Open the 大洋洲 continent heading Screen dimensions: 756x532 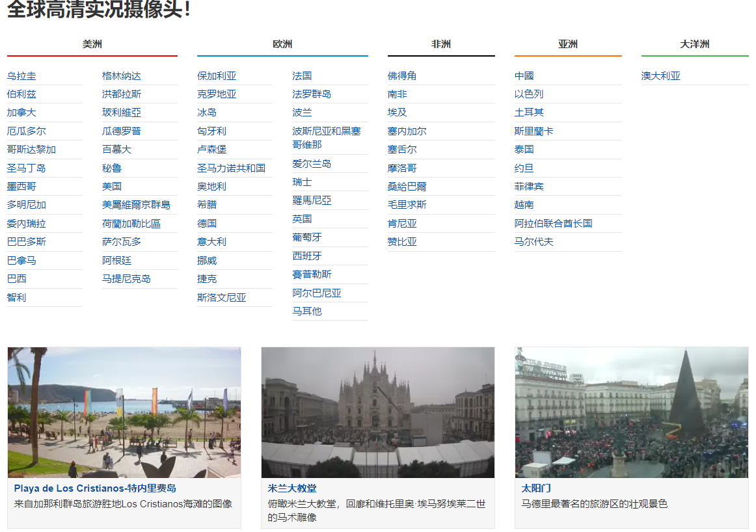coord(694,44)
